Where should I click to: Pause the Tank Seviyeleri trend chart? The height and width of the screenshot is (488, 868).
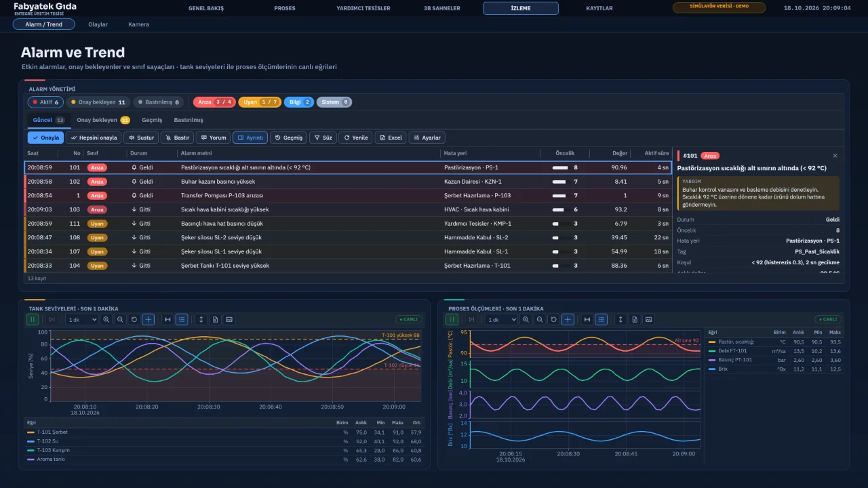click(x=33, y=319)
